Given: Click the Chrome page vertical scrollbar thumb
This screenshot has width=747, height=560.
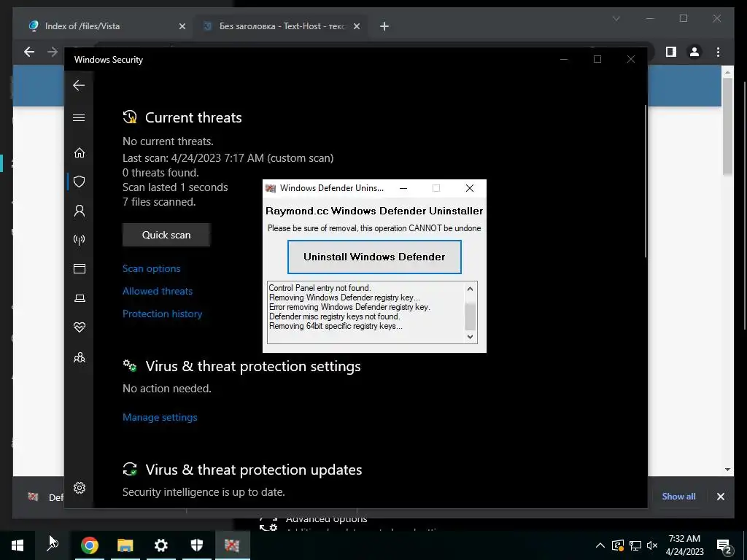Looking at the screenshot, I should click(x=727, y=126).
